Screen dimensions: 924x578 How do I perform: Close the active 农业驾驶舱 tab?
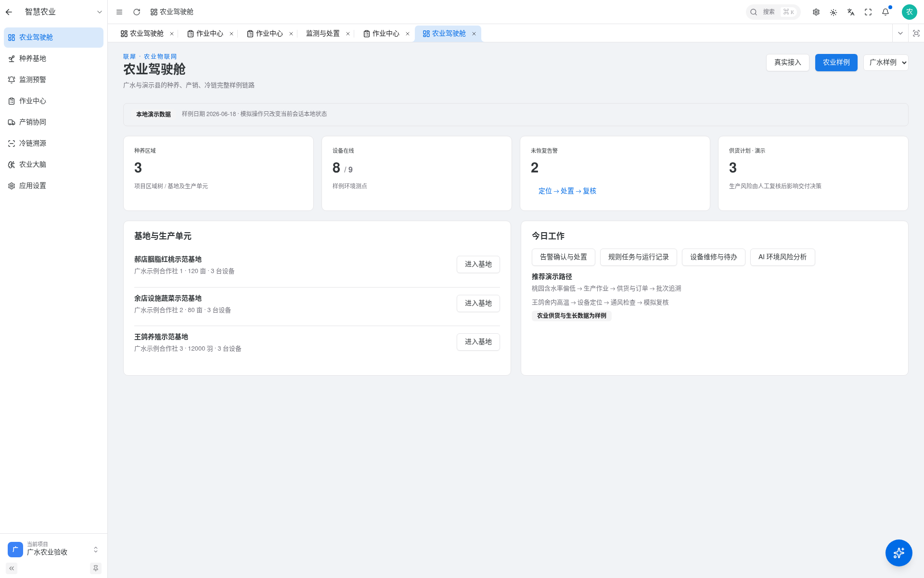pyautogui.click(x=474, y=34)
